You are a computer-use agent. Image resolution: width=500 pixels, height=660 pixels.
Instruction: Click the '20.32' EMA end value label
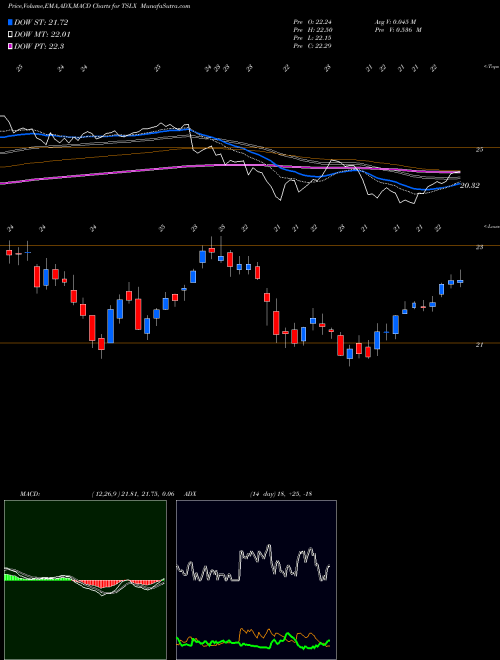(x=470, y=185)
